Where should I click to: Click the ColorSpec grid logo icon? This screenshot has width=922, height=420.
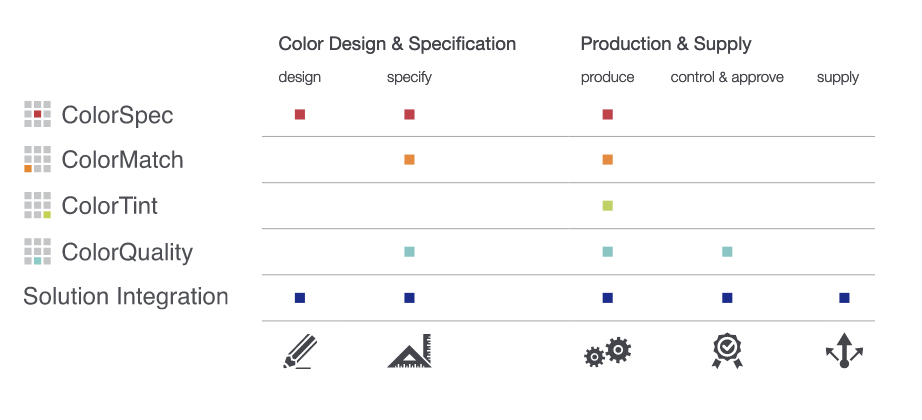(37, 114)
